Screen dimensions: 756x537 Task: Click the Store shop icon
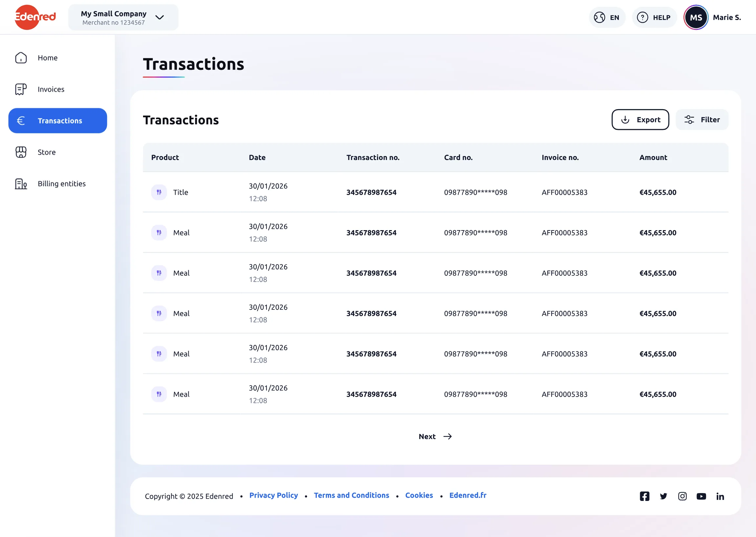click(x=21, y=152)
